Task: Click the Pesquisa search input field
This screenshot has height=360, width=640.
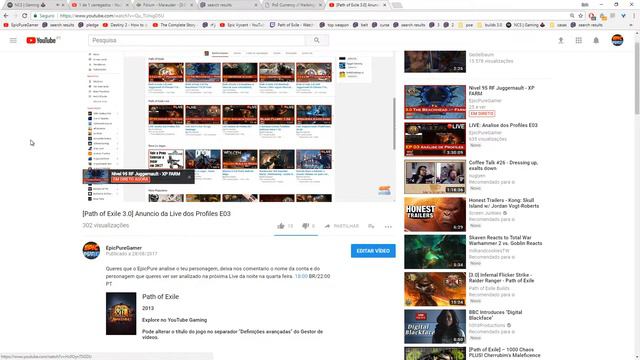Action: (x=196, y=40)
